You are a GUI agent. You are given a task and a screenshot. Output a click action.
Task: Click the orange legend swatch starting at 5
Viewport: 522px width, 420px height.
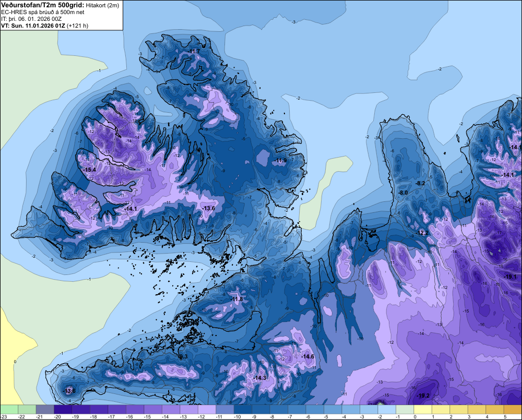[513, 409]
